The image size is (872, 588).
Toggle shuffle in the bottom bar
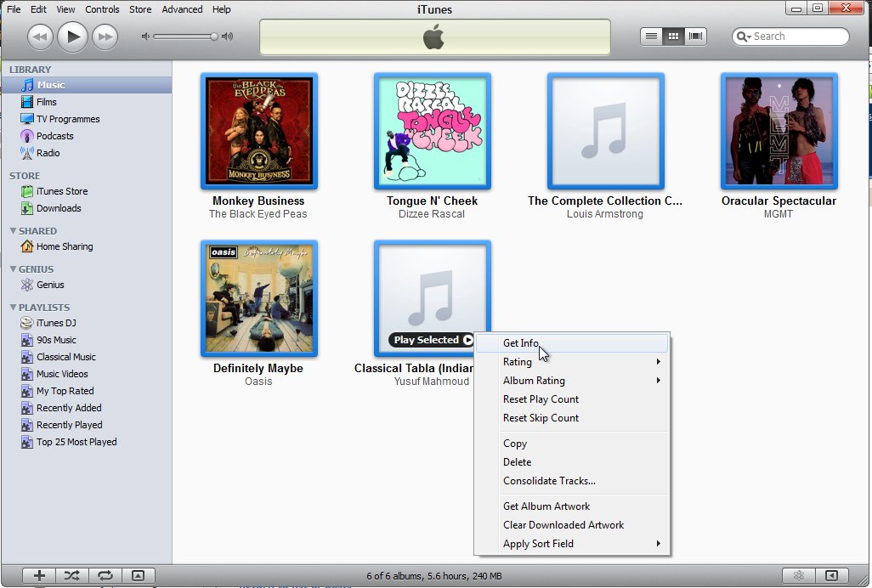point(71,576)
